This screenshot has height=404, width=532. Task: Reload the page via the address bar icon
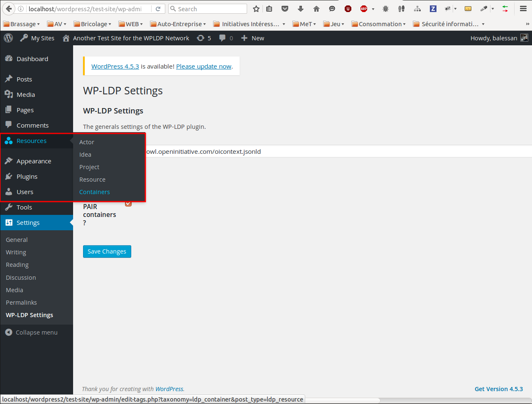pos(158,9)
